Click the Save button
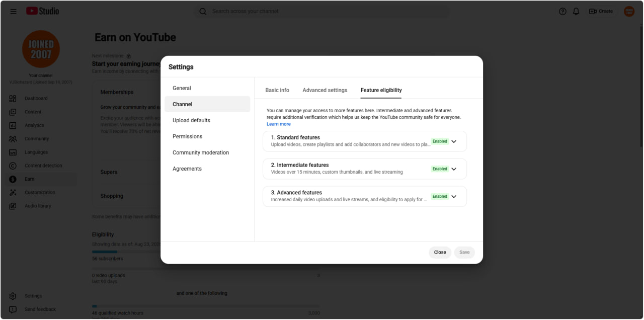The height and width of the screenshot is (320, 644). [464, 253]
